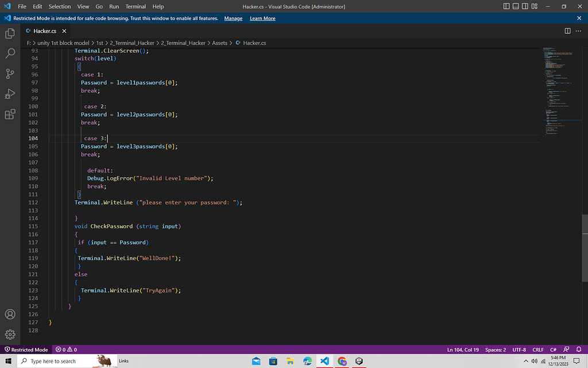Click 'switch' keyword on line 94
The image size is (588, 368).
[84, 59]
